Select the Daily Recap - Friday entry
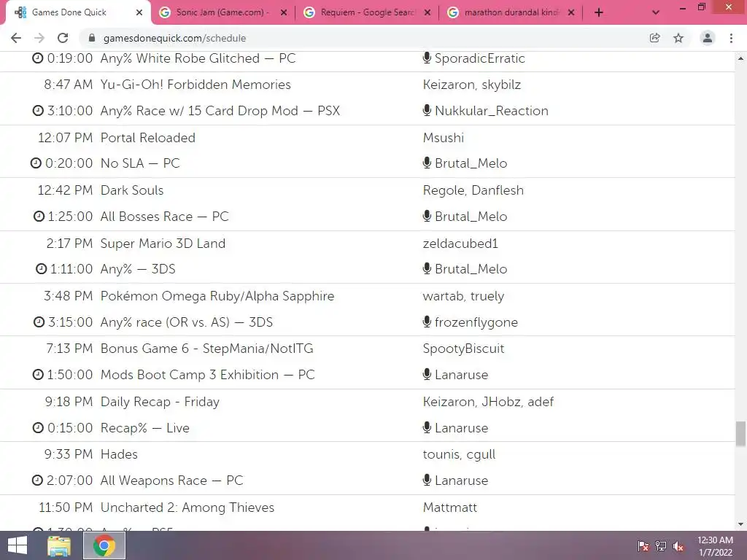 coord(160,402)
